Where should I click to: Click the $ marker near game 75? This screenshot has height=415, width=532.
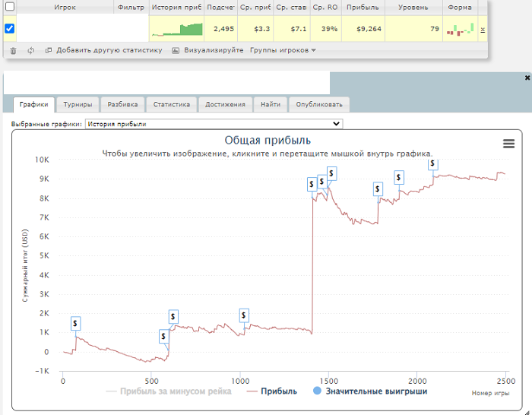[75, 323]
